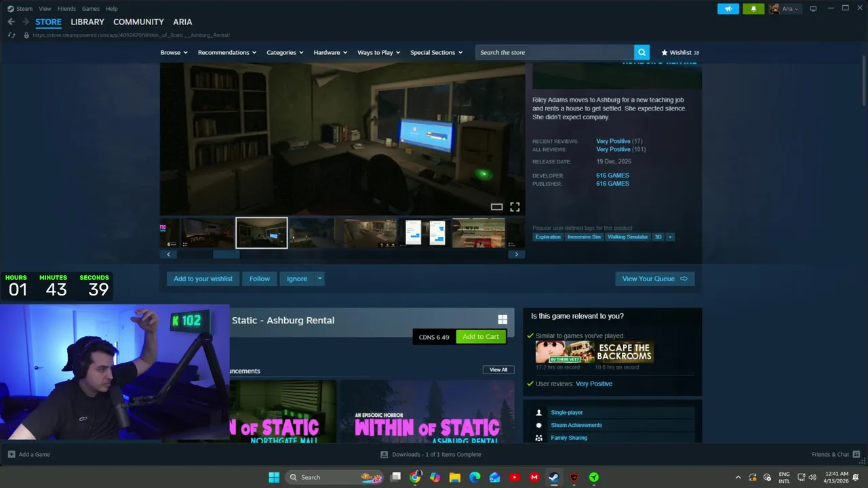Select the highlighted computer room thumbnail

(x=261, y=232)
